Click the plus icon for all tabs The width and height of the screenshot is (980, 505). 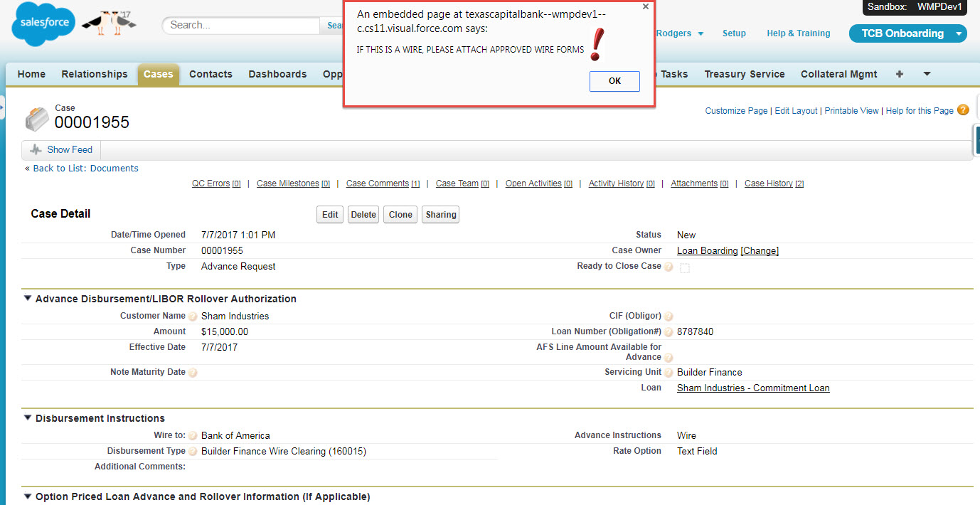pos(900,74)
